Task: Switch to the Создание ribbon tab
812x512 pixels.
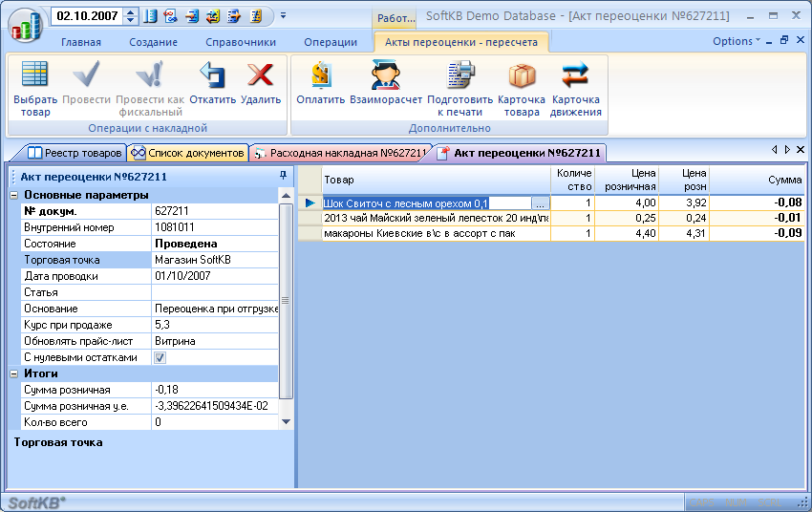Action: (153, 42)
